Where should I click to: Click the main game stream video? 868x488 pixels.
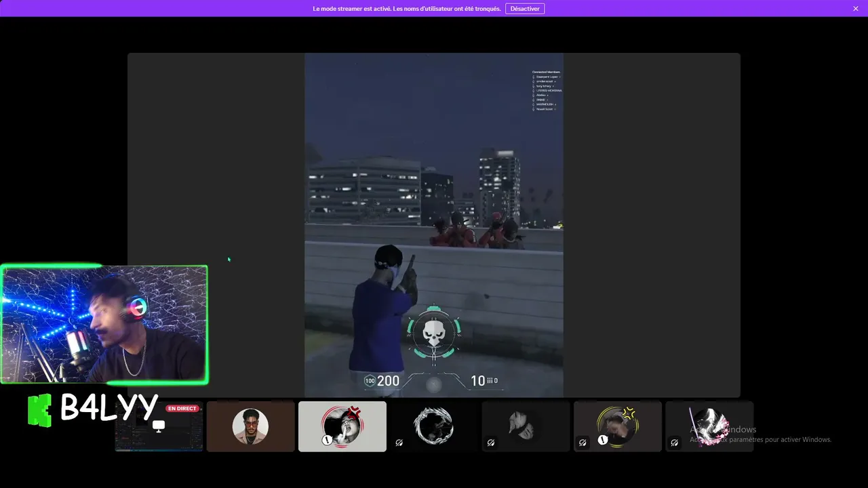[x=434, y=225]
